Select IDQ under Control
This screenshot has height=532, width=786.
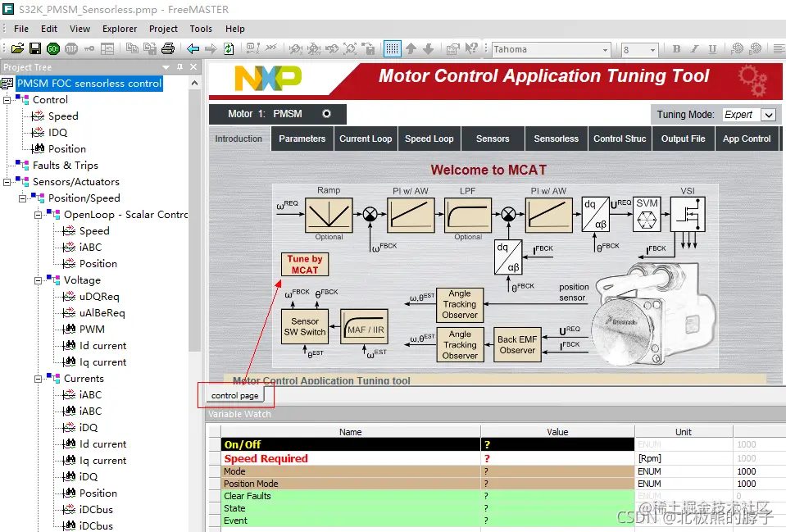point(57,132)
